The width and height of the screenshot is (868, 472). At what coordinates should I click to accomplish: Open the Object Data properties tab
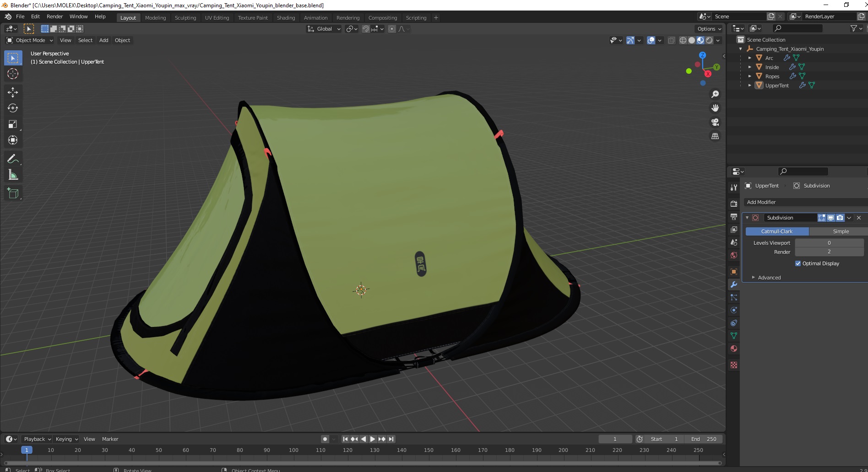(x=734, y=336)
